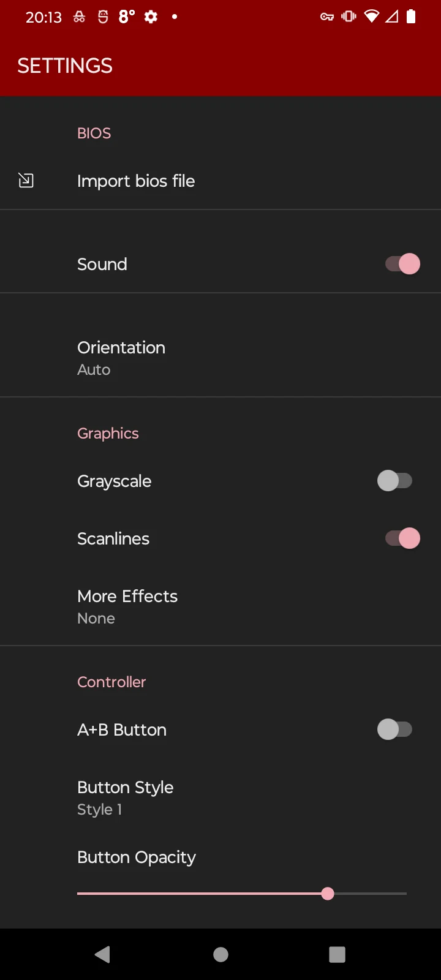Open the Orientation Auto setting
This screenshot has width=441, height=980.
(221, 358)
